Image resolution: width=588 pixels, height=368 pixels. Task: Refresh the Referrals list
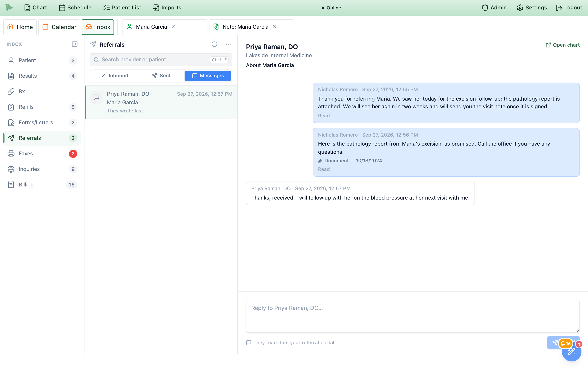pyautogui.click(x=214, y=44)
